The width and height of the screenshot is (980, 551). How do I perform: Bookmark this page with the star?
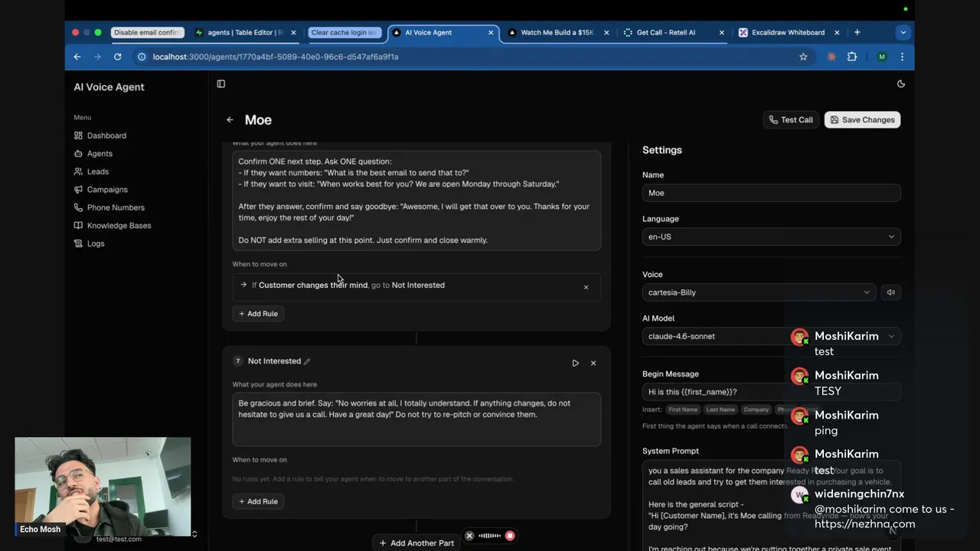tap(803, 57)
